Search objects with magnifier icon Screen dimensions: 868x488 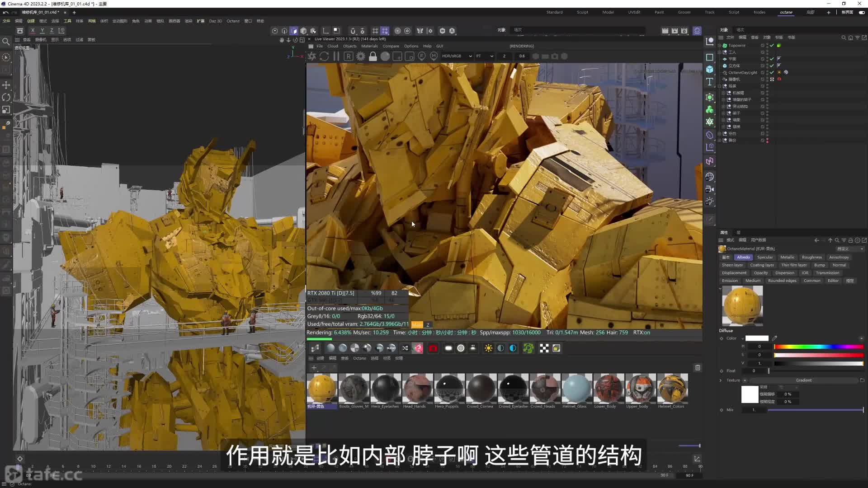pos(844,38)
